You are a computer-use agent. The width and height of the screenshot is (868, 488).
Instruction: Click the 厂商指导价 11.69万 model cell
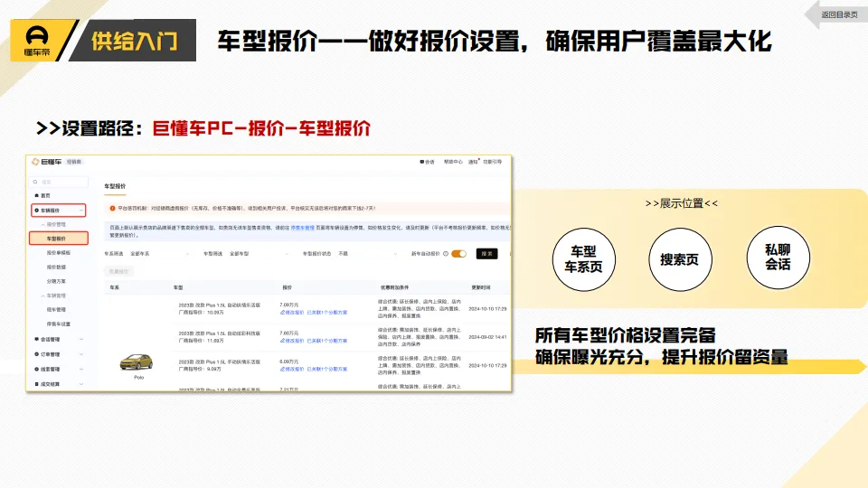(x=219, y=337)
